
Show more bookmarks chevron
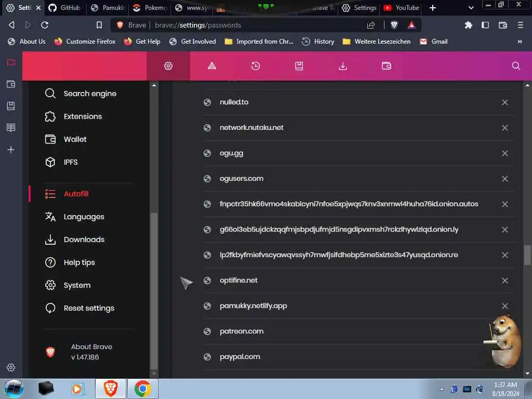pyautogui.click(x=520, y=42)
